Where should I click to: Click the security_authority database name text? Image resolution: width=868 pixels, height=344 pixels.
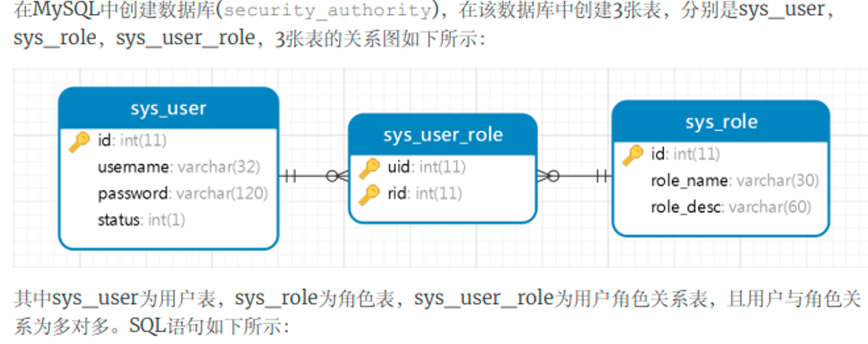327,10
